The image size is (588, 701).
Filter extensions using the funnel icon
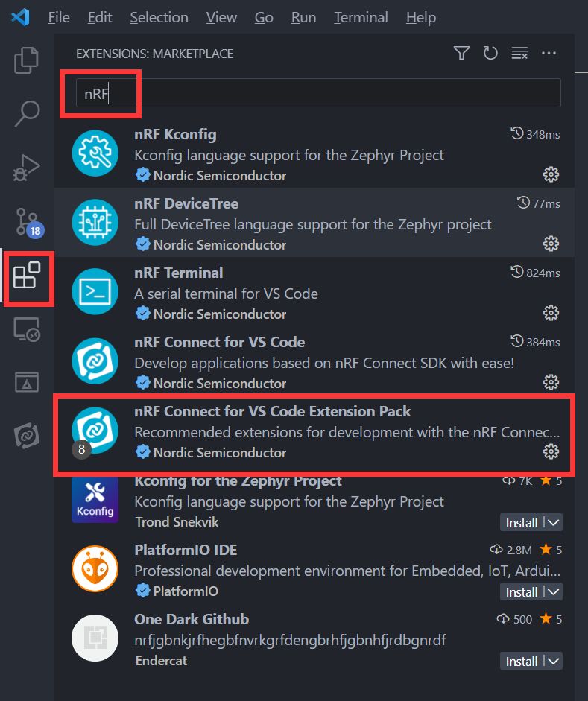tap(461, 53)
